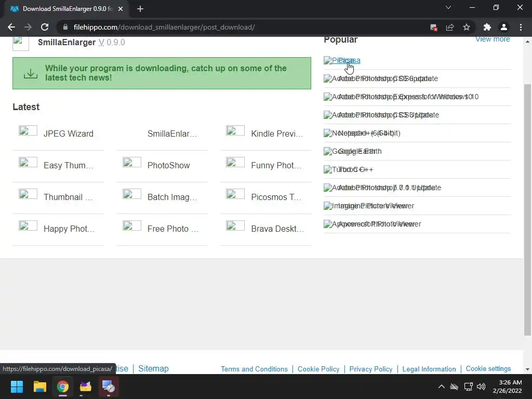Click the forward navigation arrow
The image size is (532, 399).
point(28,27)
